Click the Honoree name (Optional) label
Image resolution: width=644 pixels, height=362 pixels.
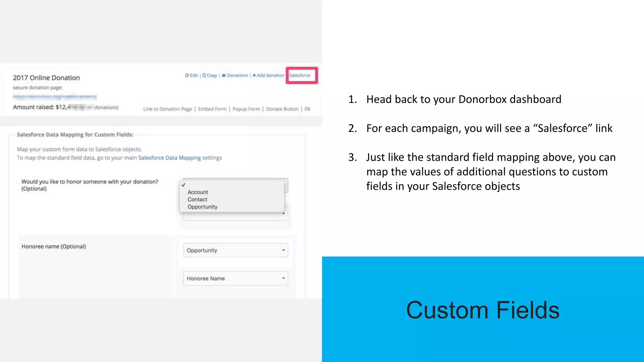[x=54, y=246]
